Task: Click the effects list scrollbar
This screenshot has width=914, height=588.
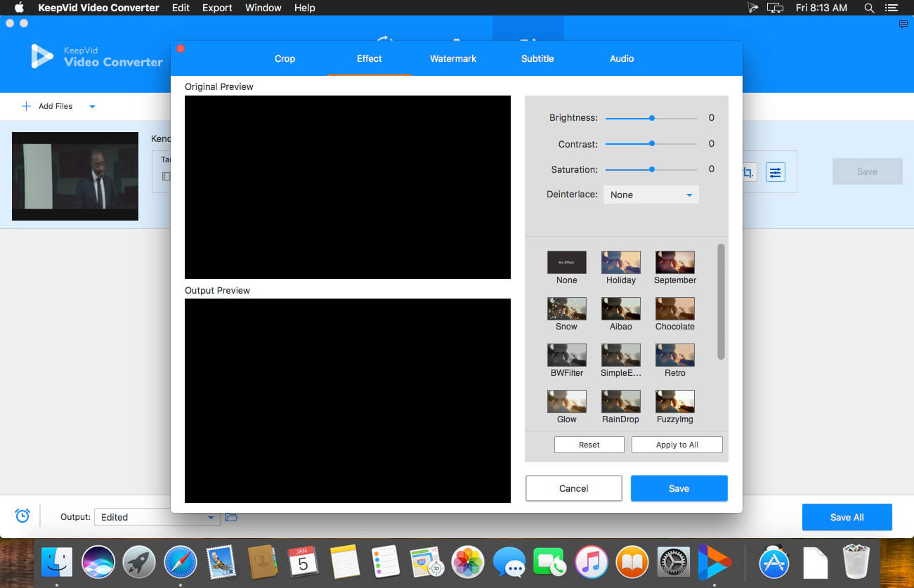Action: tap(721, 302)
